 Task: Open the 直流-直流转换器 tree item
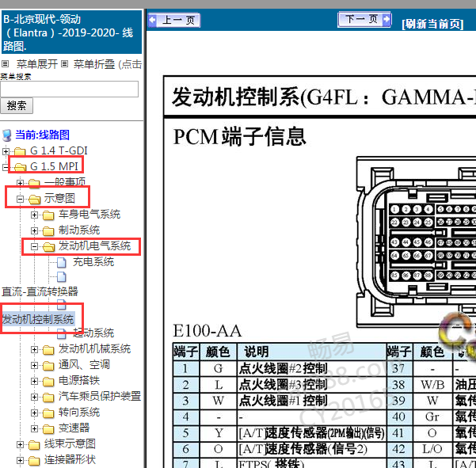[40, 291]
